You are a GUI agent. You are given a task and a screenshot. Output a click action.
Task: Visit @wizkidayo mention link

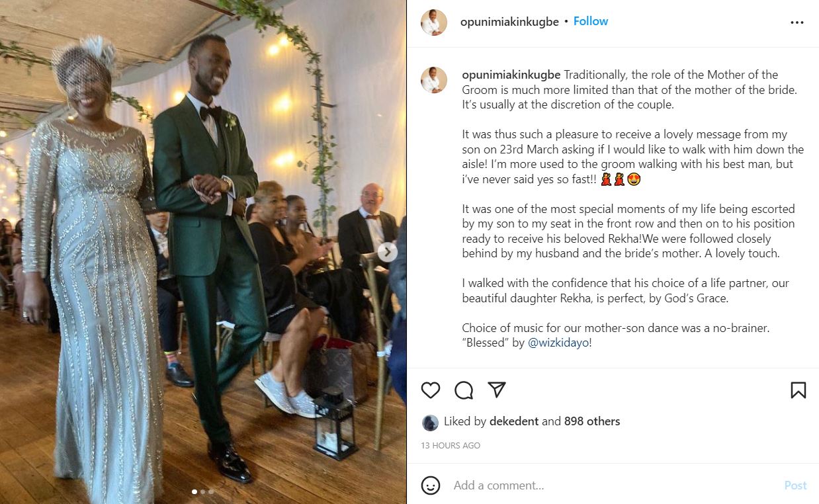pyautogui.click(x=558, y=343)
